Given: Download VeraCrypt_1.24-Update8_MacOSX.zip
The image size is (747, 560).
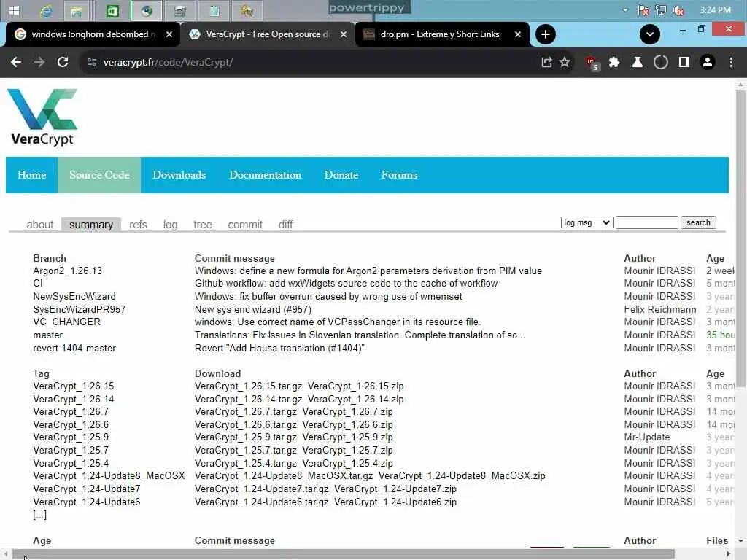Looking at the screenshot, I should [462, 475].
